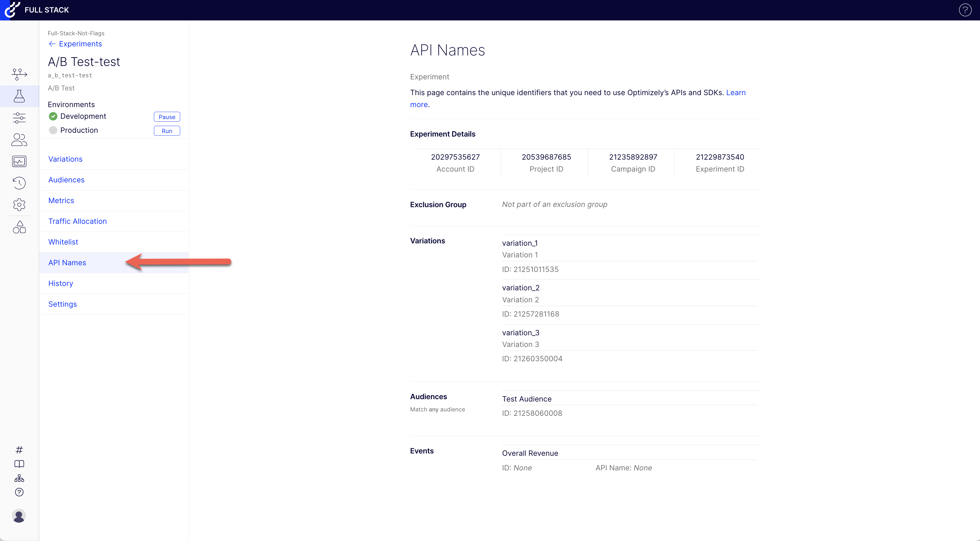Run the Production environment
This screenshot has height=541, width=980.
pos(167,130)
